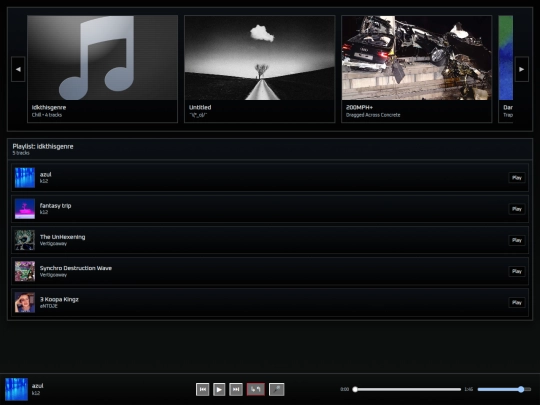The image size is (540, 405).
Task: Click the microphone lyrics icon
Action: click(x=277, y=390)
